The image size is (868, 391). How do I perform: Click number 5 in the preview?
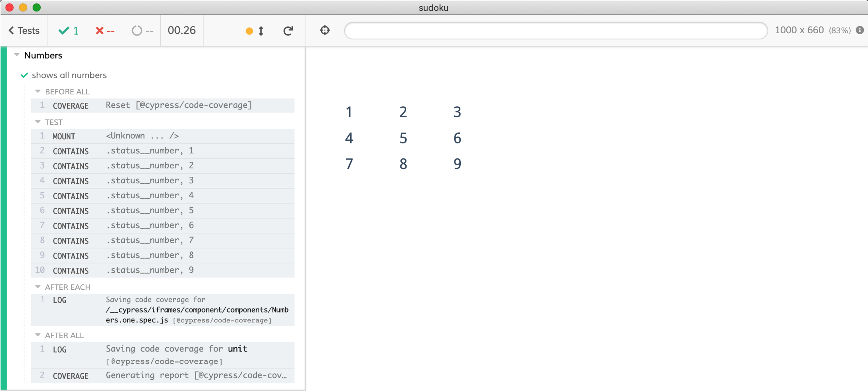(403, 138)
